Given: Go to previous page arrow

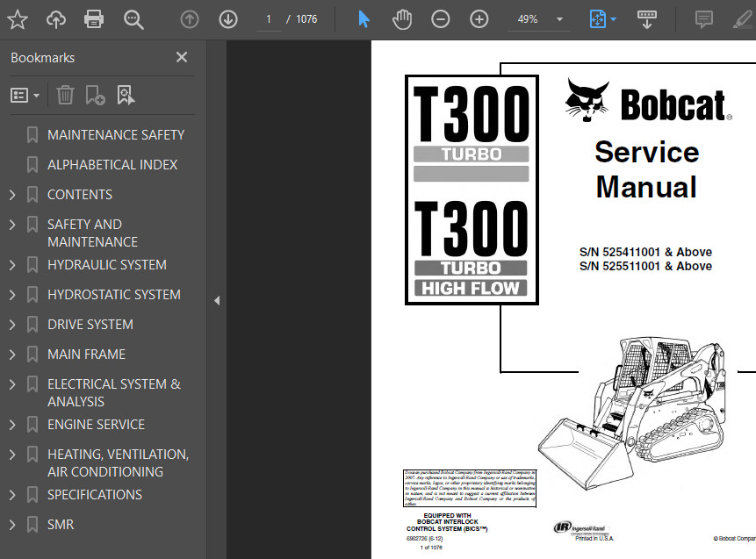Looking at the screenshot, I should coord(190,19).
